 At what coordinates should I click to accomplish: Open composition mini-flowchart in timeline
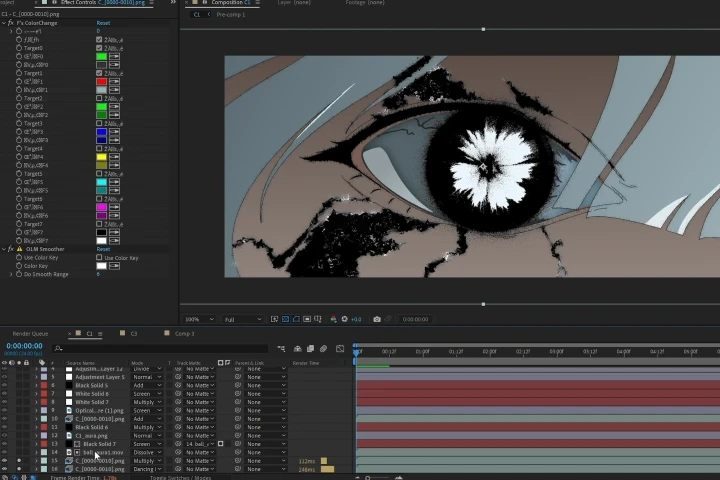point(281,349)
